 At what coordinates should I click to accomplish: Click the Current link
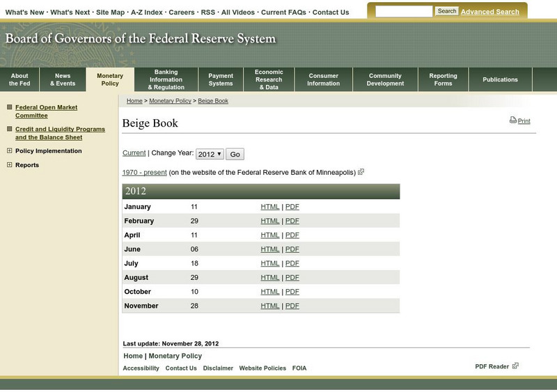point(134,152)
